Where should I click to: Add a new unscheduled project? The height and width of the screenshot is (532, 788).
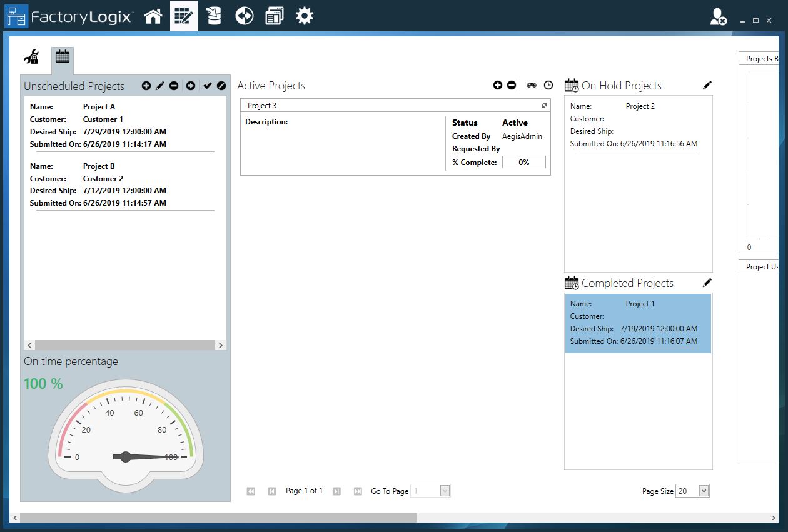[x=146, y=86]
